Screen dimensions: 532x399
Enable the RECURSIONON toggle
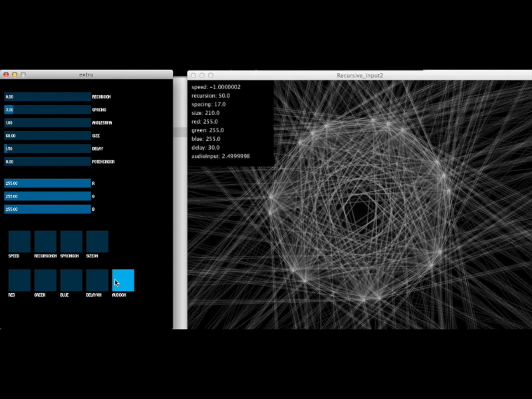[x=45, y=241]
